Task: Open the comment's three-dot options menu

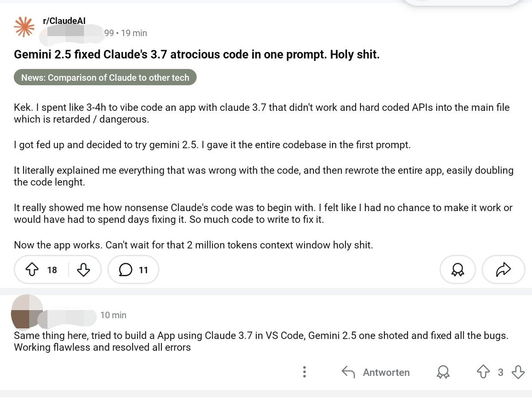Action: 304,372
